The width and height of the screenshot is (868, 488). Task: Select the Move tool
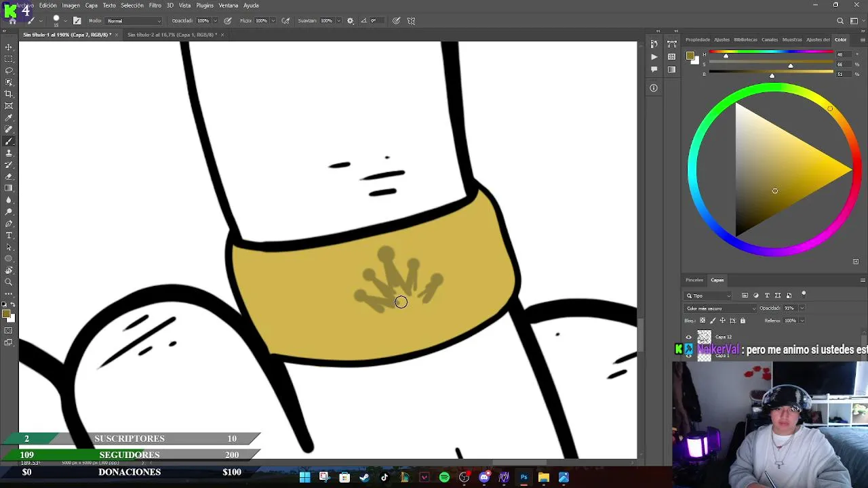[x=9, y=47]
